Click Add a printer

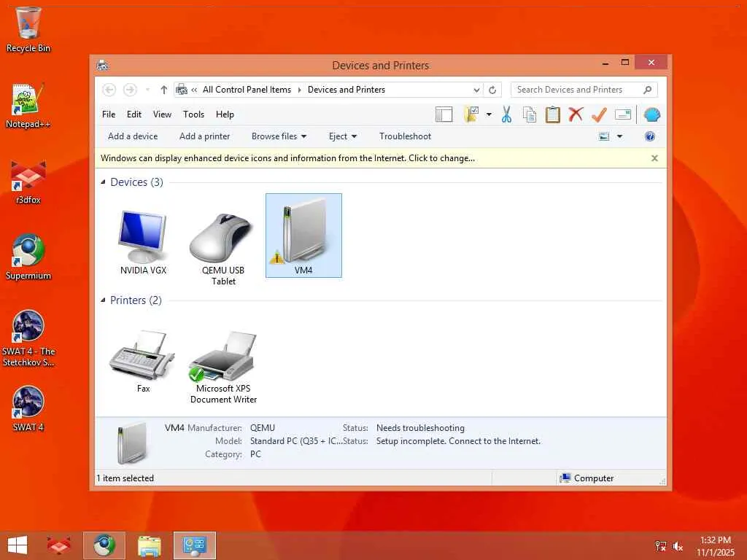pos(204,136)
